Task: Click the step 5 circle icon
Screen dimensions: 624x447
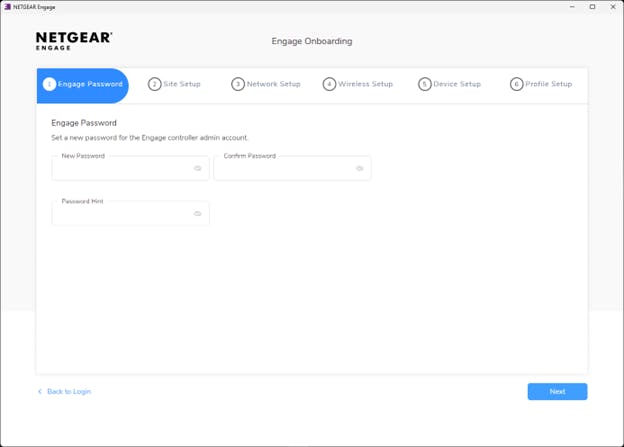Action: tap(425, 84)
